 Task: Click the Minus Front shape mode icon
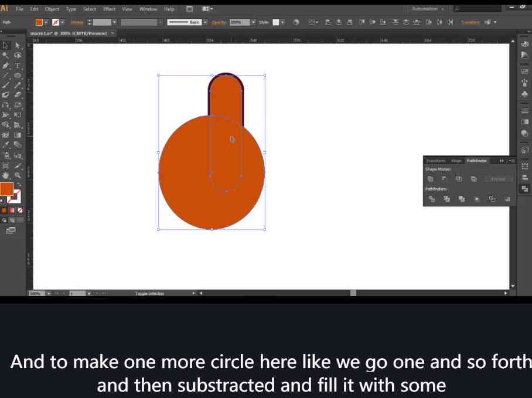tap(444, 179)
